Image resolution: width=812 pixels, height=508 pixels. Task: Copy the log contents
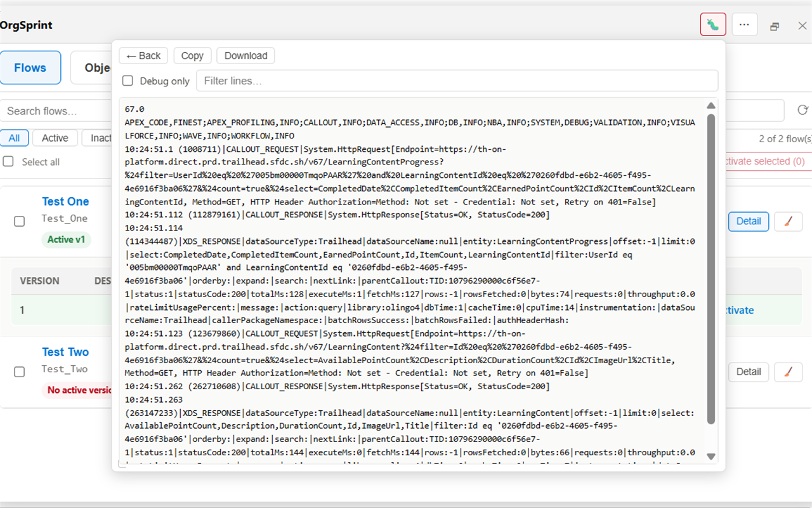click(192, 56)
